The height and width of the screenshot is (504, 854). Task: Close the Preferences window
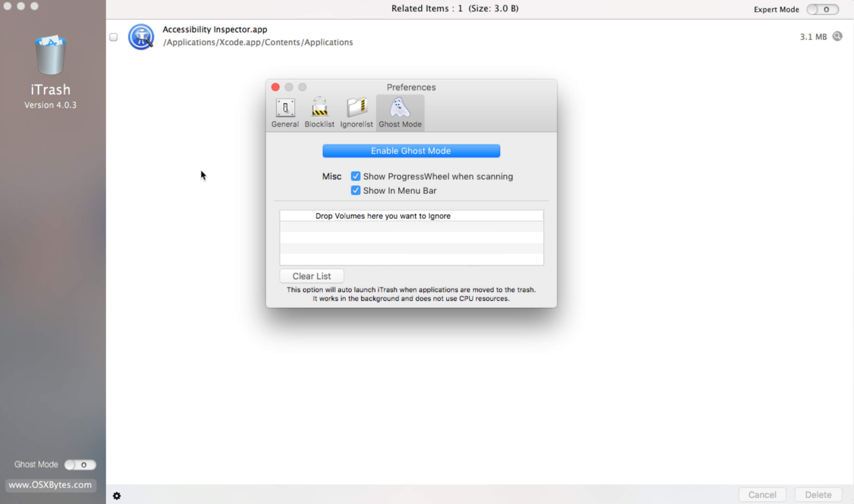click(275, 87)
